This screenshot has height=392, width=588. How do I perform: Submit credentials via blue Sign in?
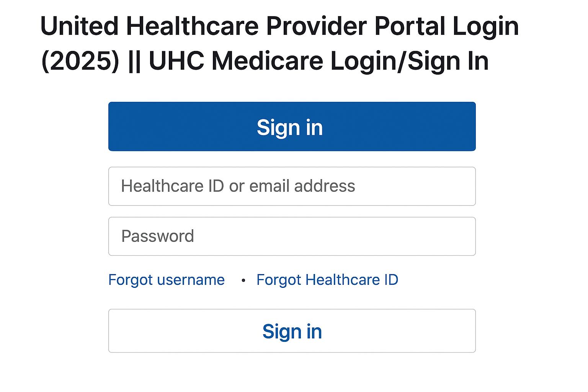point(292,126)
